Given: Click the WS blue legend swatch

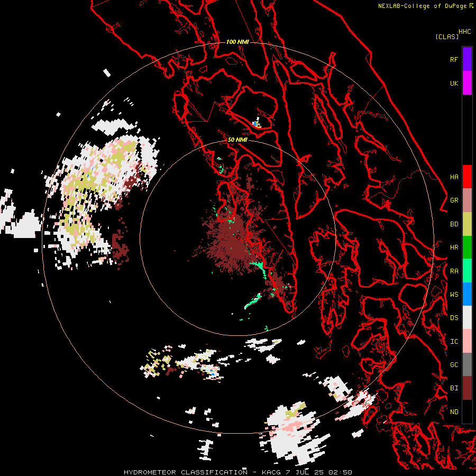Looking at the screenshot, I should [467, 294].
